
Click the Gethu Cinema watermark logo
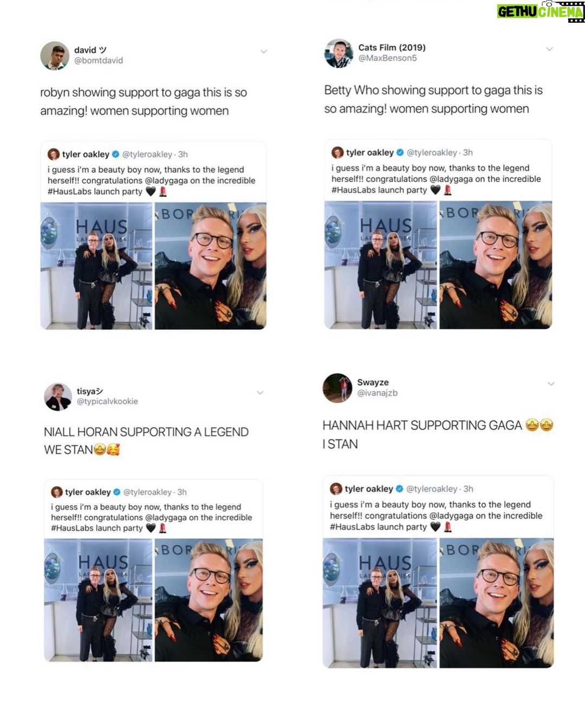[541, 11]
